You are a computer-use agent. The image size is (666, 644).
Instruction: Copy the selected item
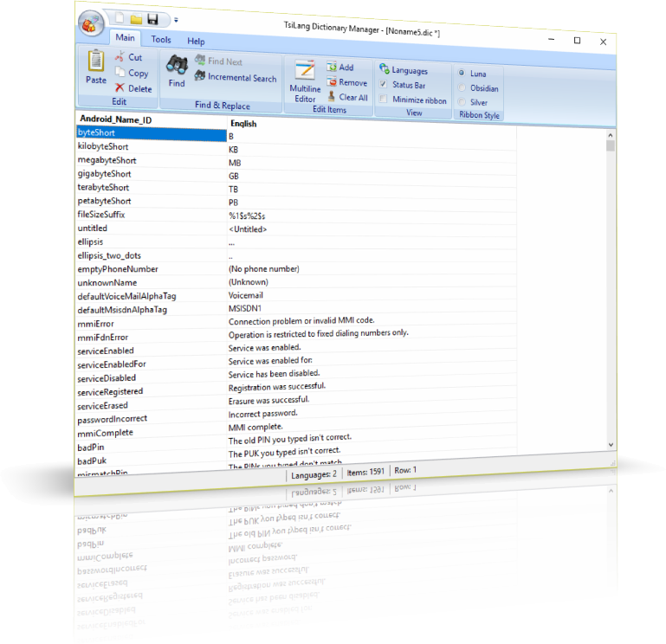(133, 73)
